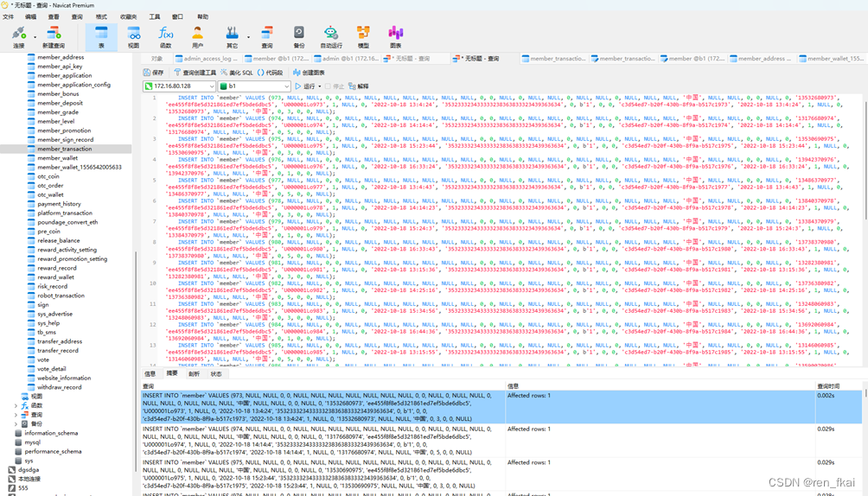Viewport: 868px width, 496px height.
Task: Click the left tree vertical scrollbar
Action: 137,363
